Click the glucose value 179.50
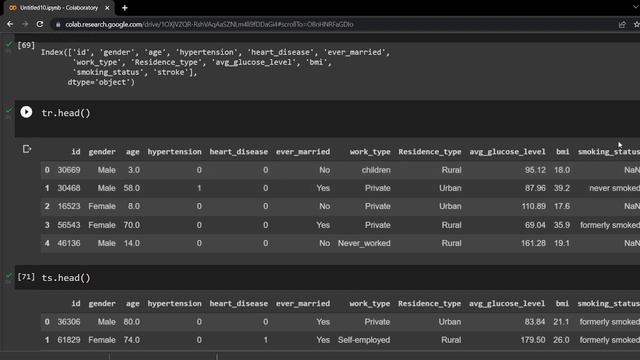This screenshot has height=360, width=640. [x=533, y=340]
